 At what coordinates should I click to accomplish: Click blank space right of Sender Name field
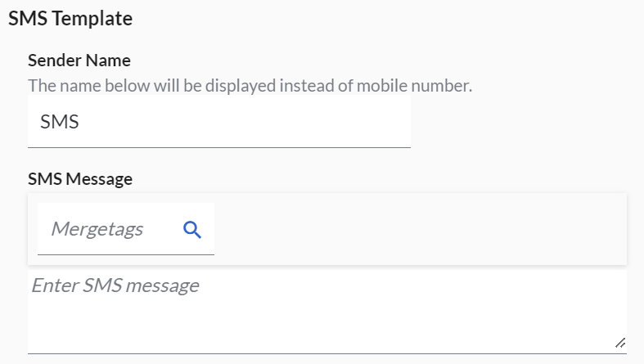(x=524, y=122)
